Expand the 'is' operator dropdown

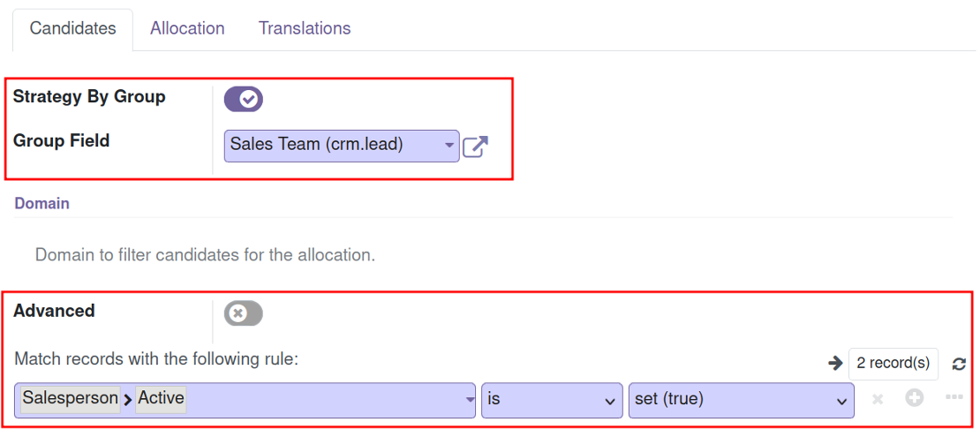[x=552, y=401]
